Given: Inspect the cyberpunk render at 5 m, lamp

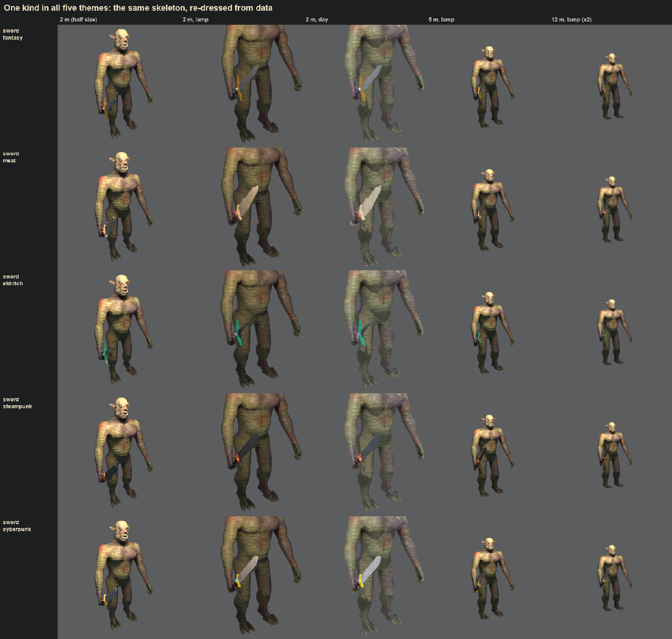Looking at the screenshot, I should coord(488,578).
